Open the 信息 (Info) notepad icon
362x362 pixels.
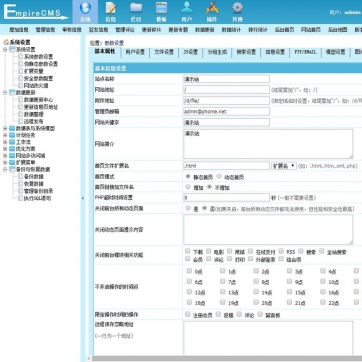pos(111,8)
